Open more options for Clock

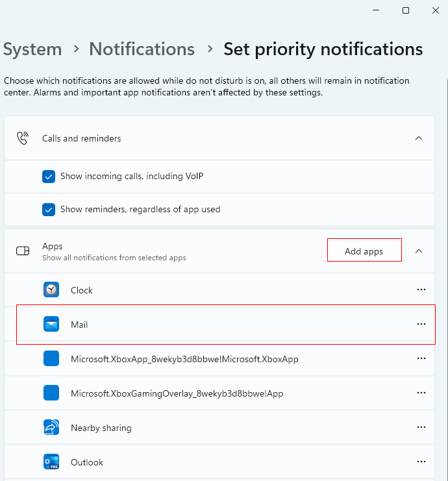point(421,290)
